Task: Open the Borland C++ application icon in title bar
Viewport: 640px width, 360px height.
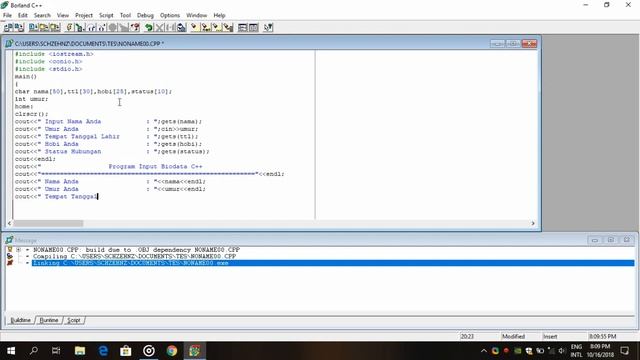Action: click(4, 5)
